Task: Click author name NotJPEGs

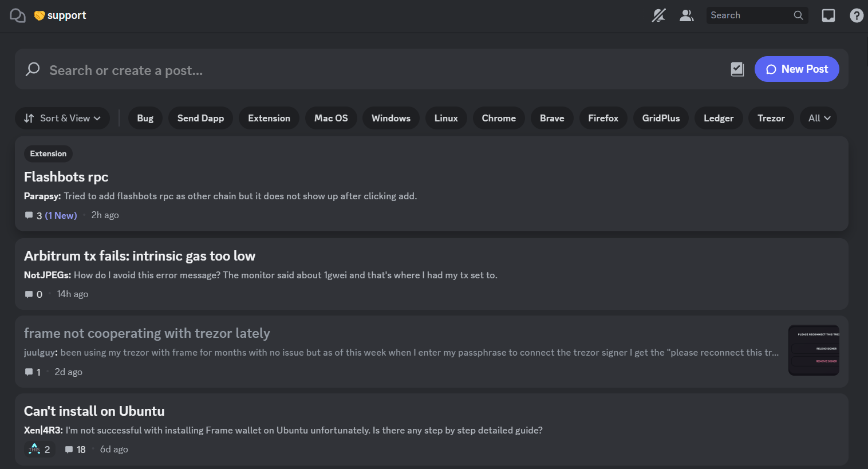Action: coord(48,275)
